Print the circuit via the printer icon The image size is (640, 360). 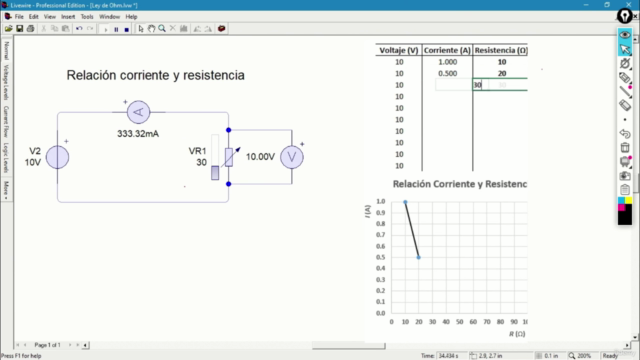(30, 29)
